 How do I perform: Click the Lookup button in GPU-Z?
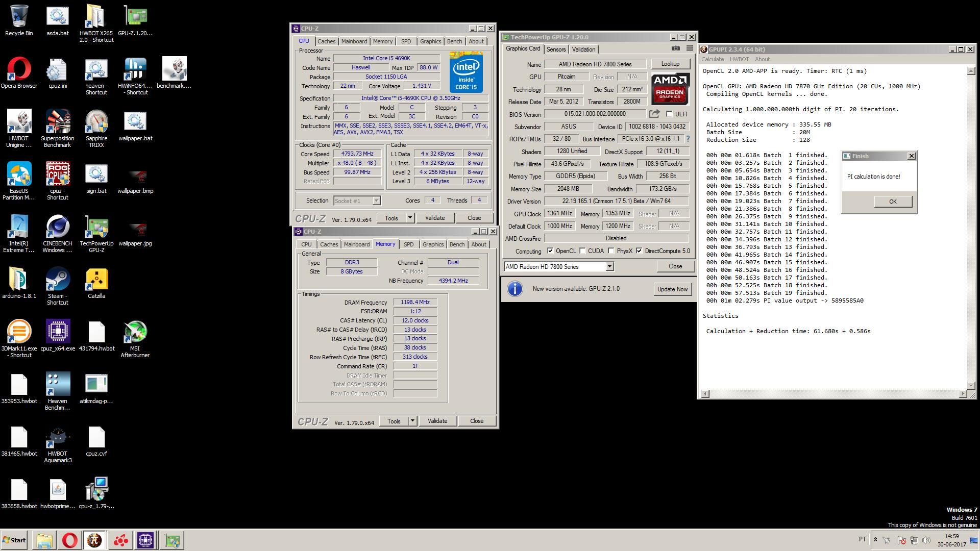[x=670, y=64]
